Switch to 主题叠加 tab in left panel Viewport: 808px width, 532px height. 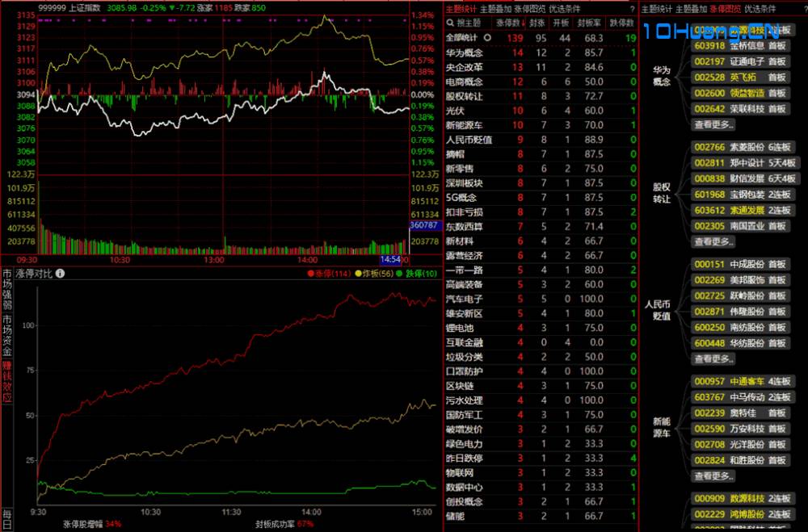coord(496,9)
